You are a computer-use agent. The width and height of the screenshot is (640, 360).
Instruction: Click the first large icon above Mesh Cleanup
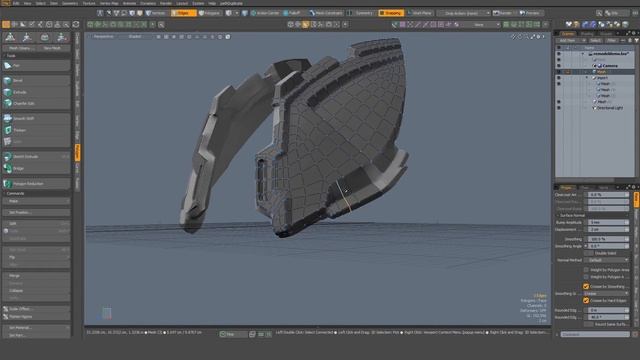pyautogui.click(x=10, y=38)
